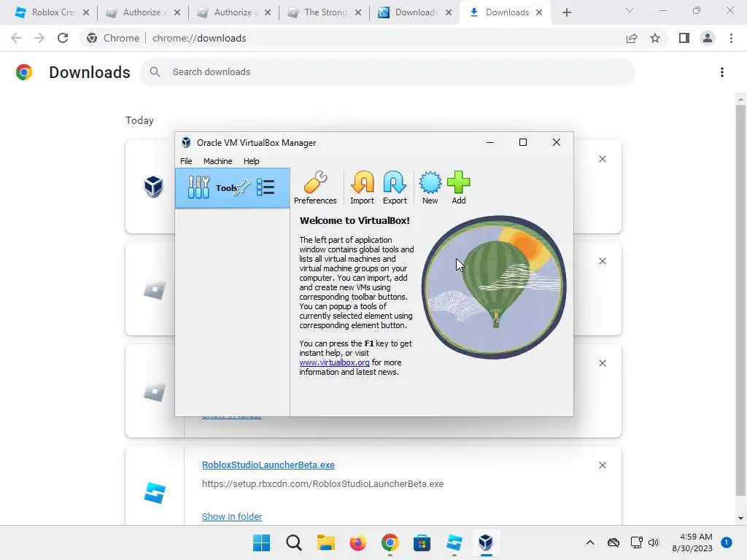This screenshot has height=560, width=747.
Task: Open the Machine menu in VirtualBox
Action: (x=217, y=161)
